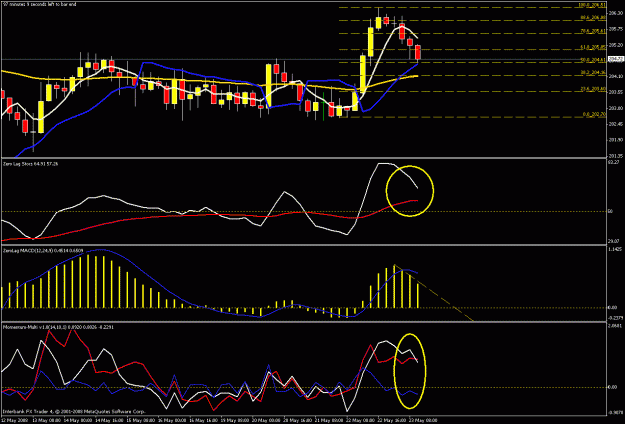Click the '22 May 16:00' time axis label
Image resolution: width=625 pixels, height=424 pixels.
[391, 421]
